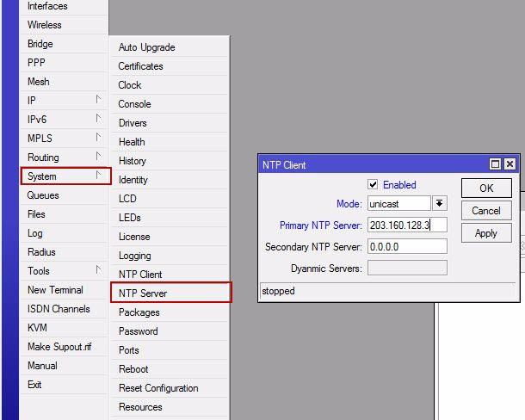Image resolution: width=525 pixels, height=420 pixels.
Task: Select NTP Server from the submenu
Action: pos(170,293)
